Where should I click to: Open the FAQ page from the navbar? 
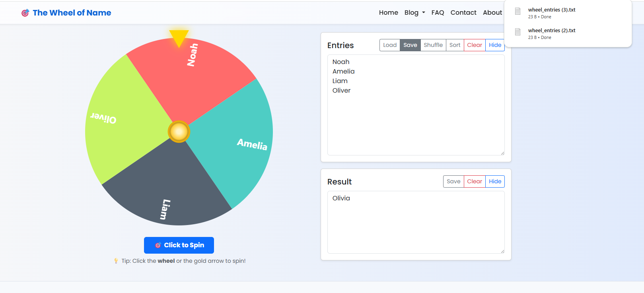click(438, 13)
